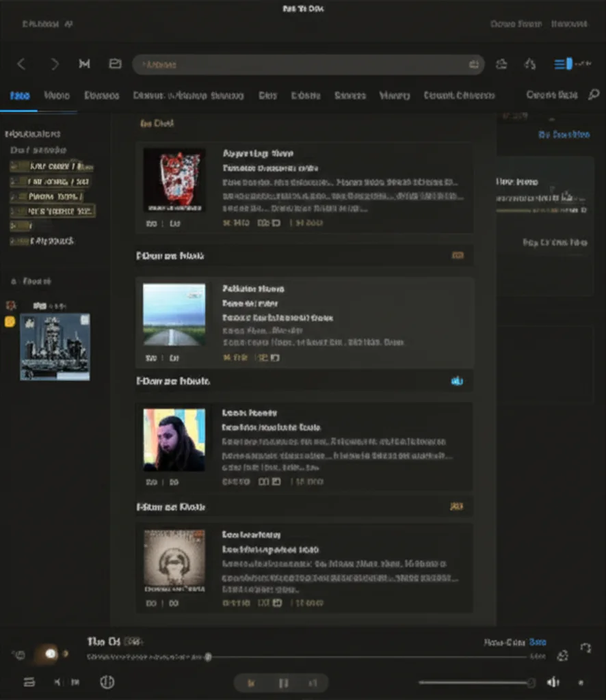606x700 pixels.
Task: Open the first highlighted item in the left sidebar
Action: (52, 167)
